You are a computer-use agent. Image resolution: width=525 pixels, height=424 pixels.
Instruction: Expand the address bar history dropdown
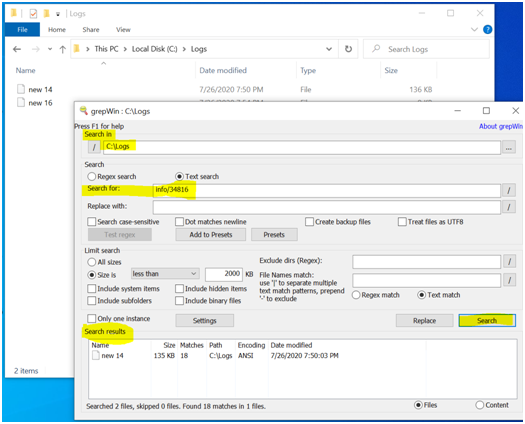click(x=329, y=49)
